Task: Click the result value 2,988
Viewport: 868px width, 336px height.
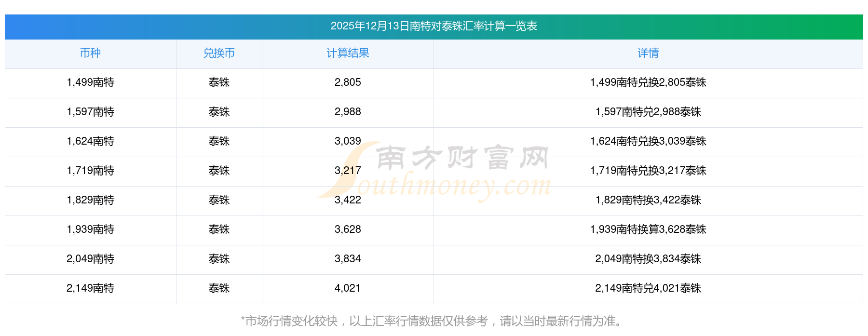Action: (x=348, y=112)
